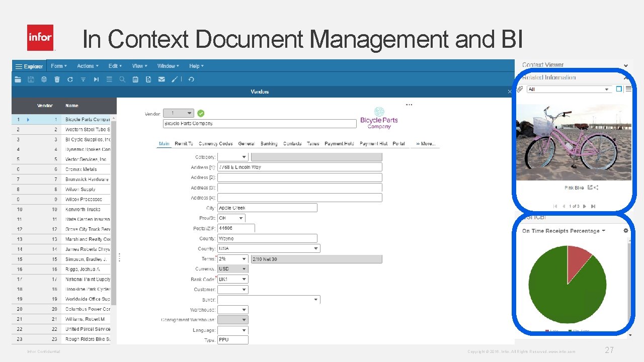This screenshot has height=362, width=644.
Task: Click the refresh toolbar icon
Action: point(70,79)
